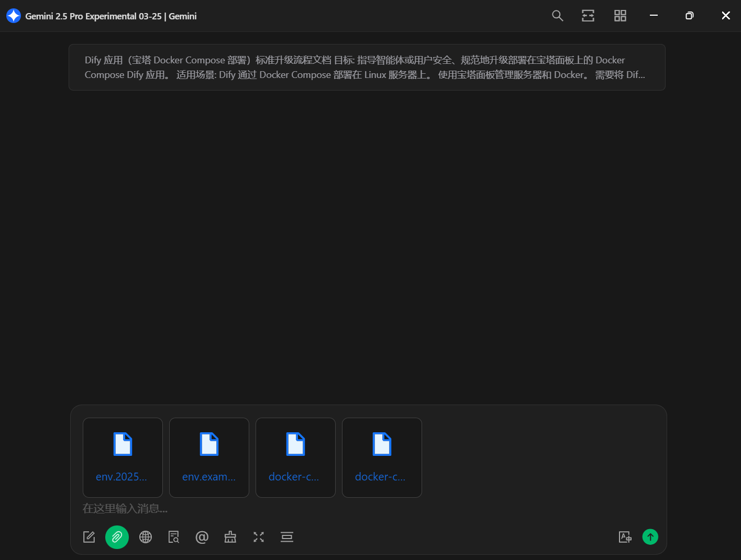Viewport: 741px width, 560px height.
Task: Open the Dify upgrade prompt banner
Action: coord(367,68)
